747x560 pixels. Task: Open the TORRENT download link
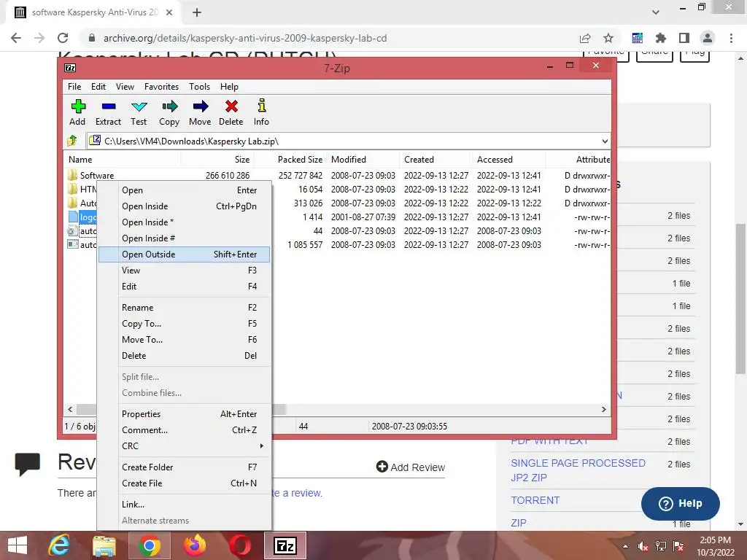535,500
